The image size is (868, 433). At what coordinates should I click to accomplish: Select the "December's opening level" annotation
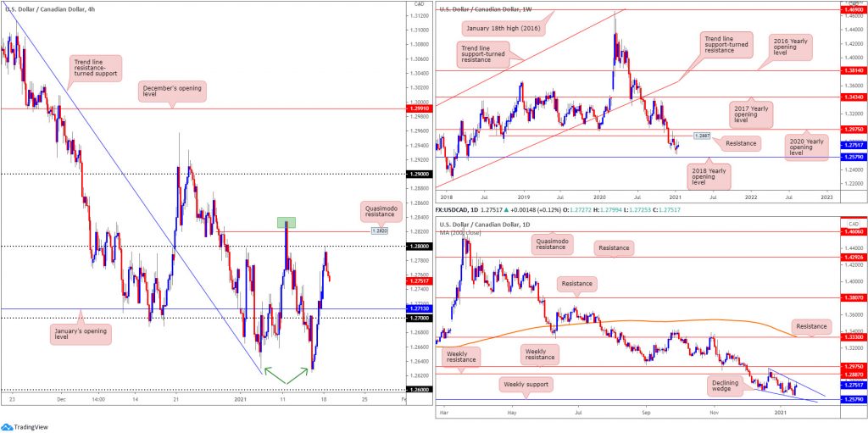point(173,92)
